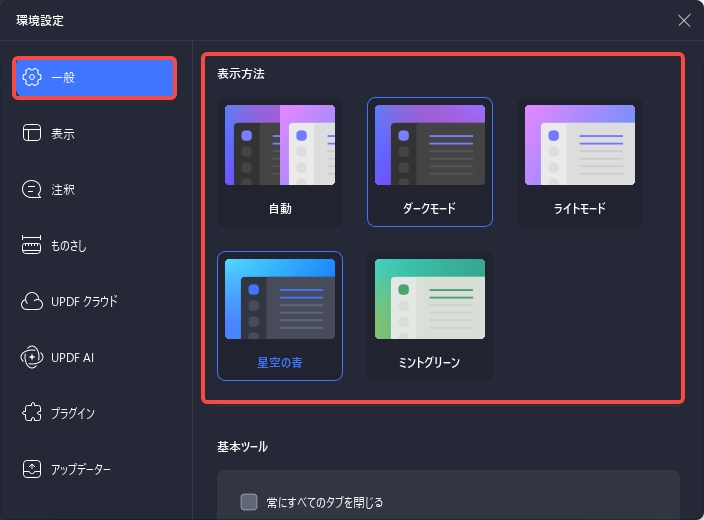The image size is (704, 520).
Task: Click the アップデーター update icon
Action: click(x=32, y=469)
